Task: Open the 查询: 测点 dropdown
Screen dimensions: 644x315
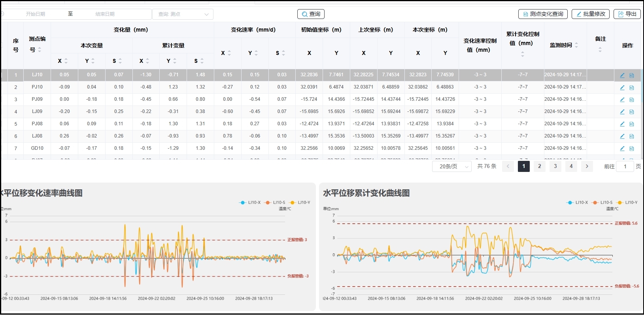Action: (183, 14)
